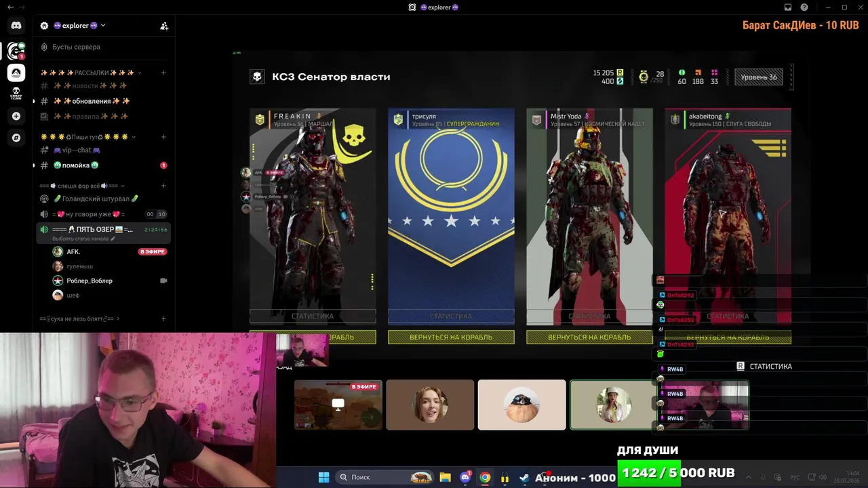
Task: Click Выбрать статус канала link
Action: (84, 239)
